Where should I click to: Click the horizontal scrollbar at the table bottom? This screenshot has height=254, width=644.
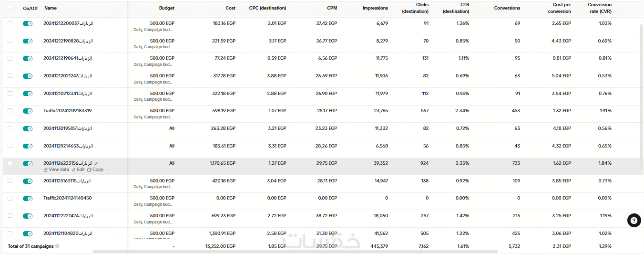[x=295, y=252]
